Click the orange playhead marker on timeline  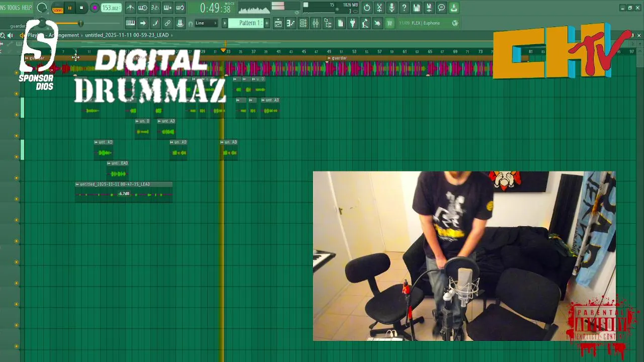pos(223,51)
